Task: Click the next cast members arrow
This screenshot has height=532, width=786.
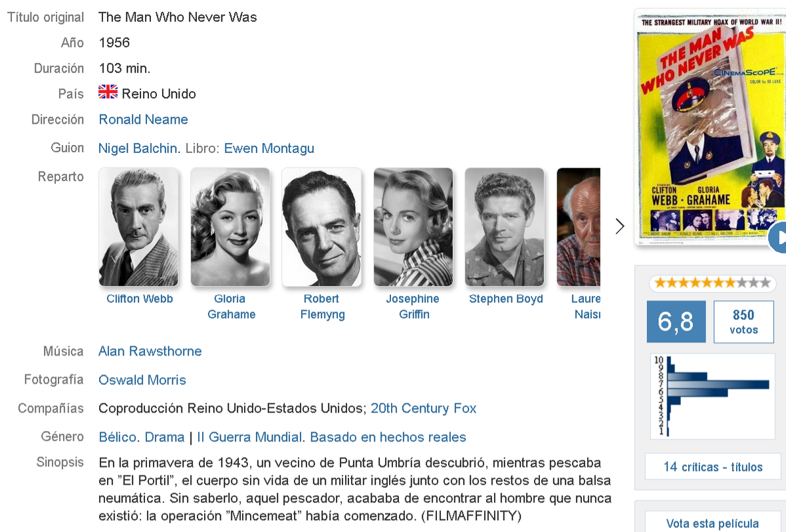Action: click(620, 227)
